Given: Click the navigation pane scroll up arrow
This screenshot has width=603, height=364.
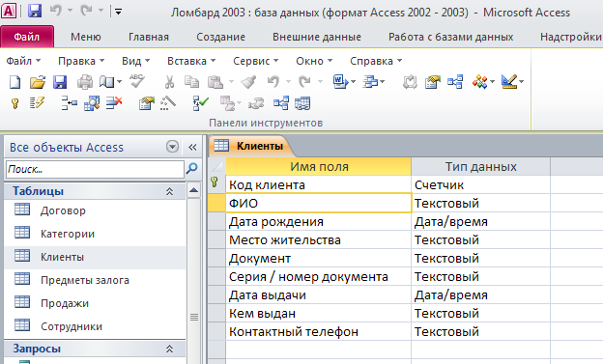Looking at the screenshot, I should [x=193, y=190].
